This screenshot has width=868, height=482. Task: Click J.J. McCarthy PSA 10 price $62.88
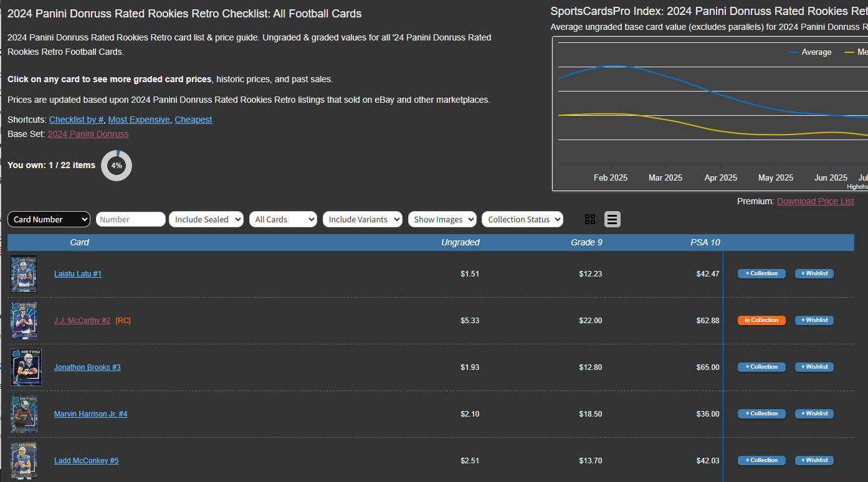708,321
